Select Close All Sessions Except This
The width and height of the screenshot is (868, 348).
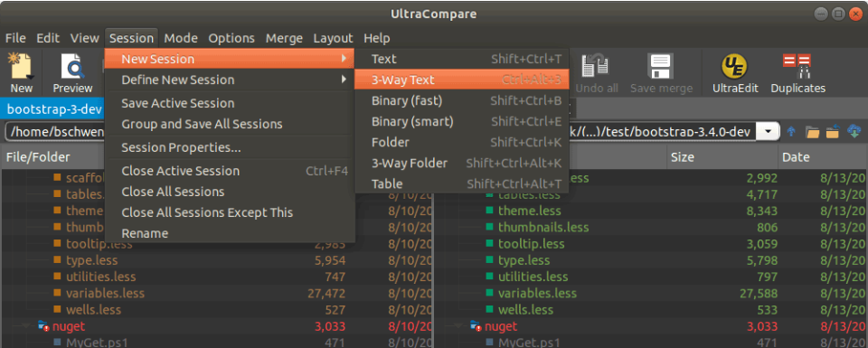click(x=230, y=212)
